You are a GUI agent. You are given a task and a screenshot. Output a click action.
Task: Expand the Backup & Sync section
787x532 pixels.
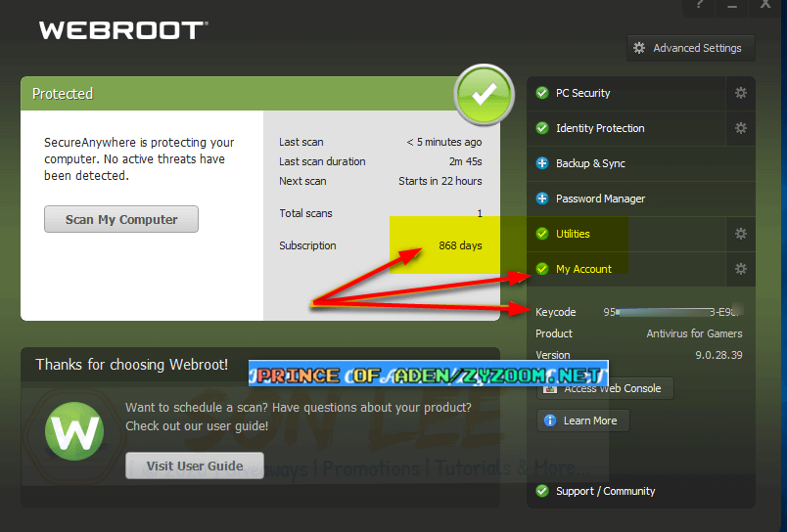[x=641, y=163]
